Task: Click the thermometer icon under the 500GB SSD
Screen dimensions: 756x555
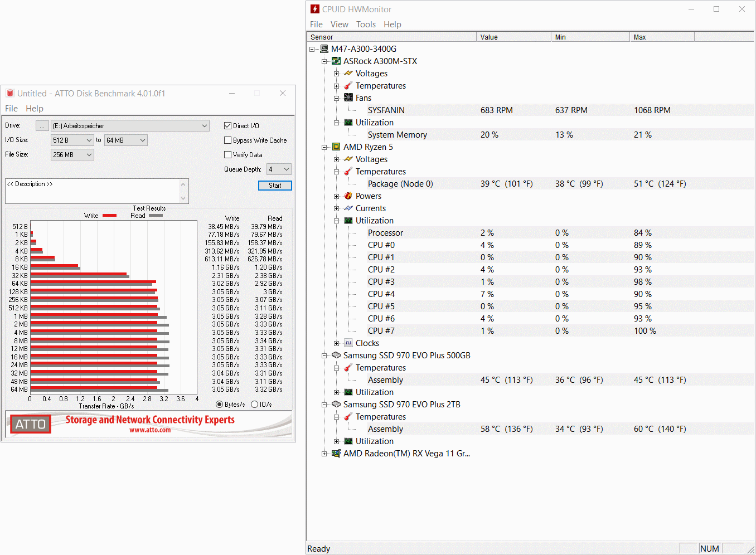Action: pos(348,368)
